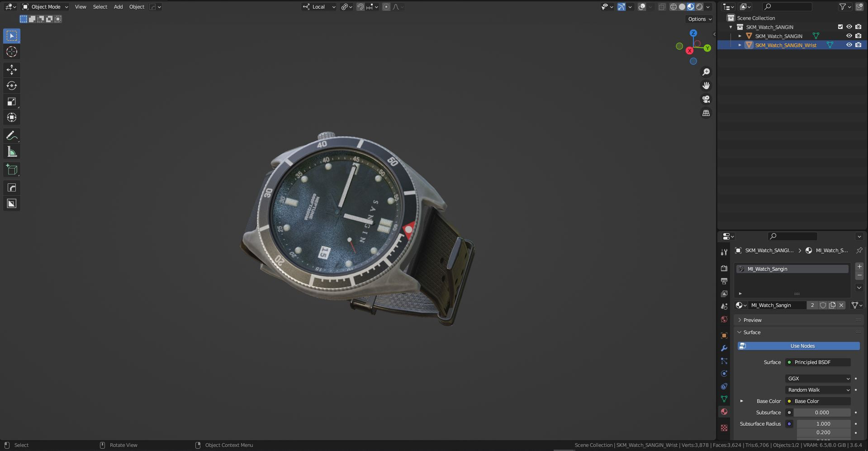Screen dimensions: 868x451
Task: Open the Modifiers properties tab
Action: point(724,348)
